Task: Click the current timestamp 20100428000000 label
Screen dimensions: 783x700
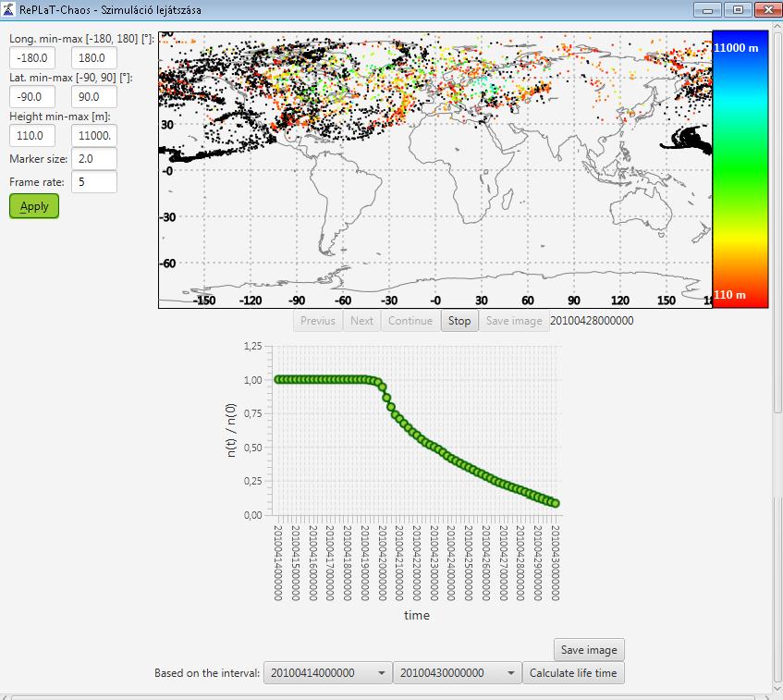Action: (592, 321)
